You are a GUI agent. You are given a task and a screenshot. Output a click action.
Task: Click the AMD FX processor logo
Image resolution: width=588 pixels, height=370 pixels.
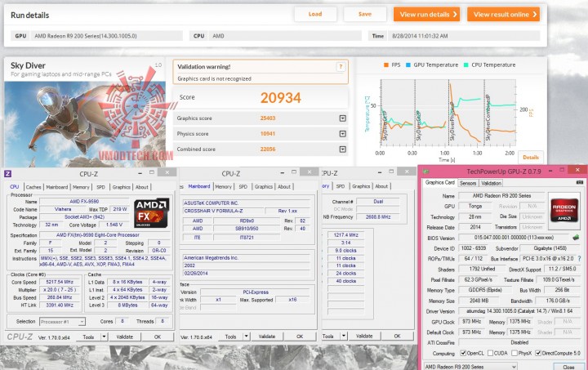[152, 213]
